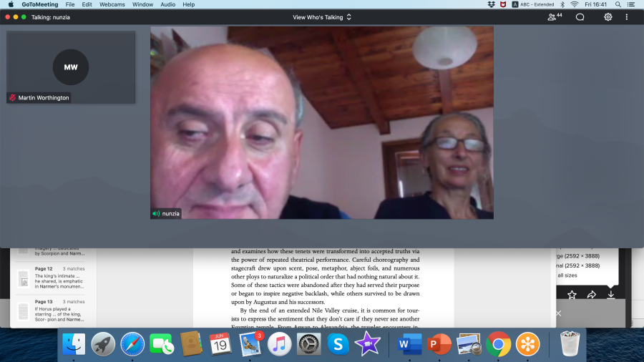Open iMovie star icon in the Dock
The width and height of the screenshot is (644, 362).
368,344
